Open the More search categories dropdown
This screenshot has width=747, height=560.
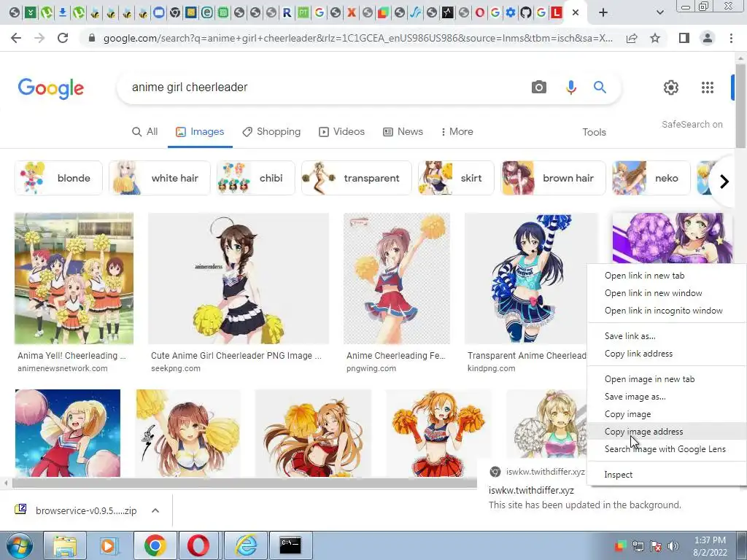tap(457, 131)
